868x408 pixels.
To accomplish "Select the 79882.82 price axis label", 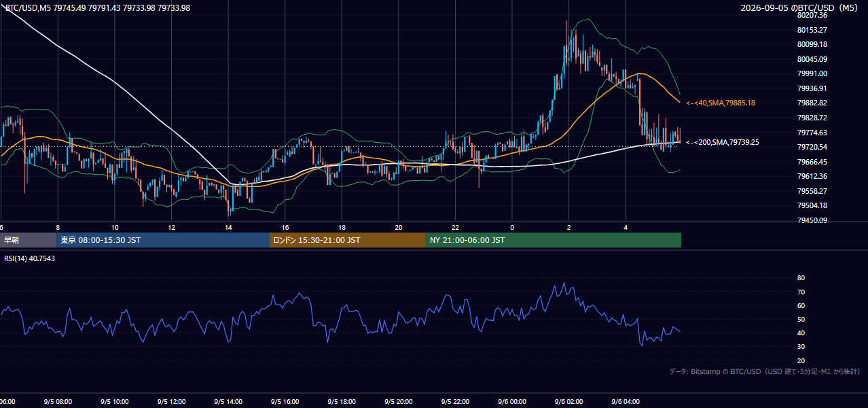I will (812, 103).
